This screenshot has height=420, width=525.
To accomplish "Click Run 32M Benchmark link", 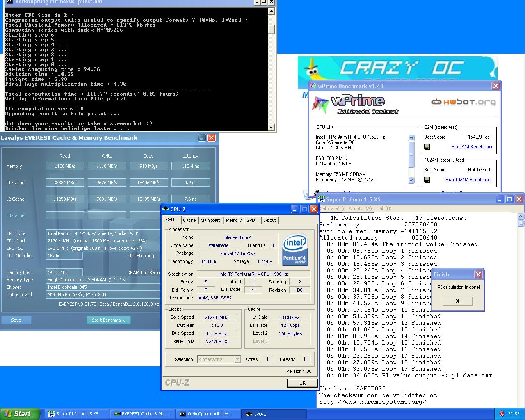I will pyautogui.click(x=472, y=147).
